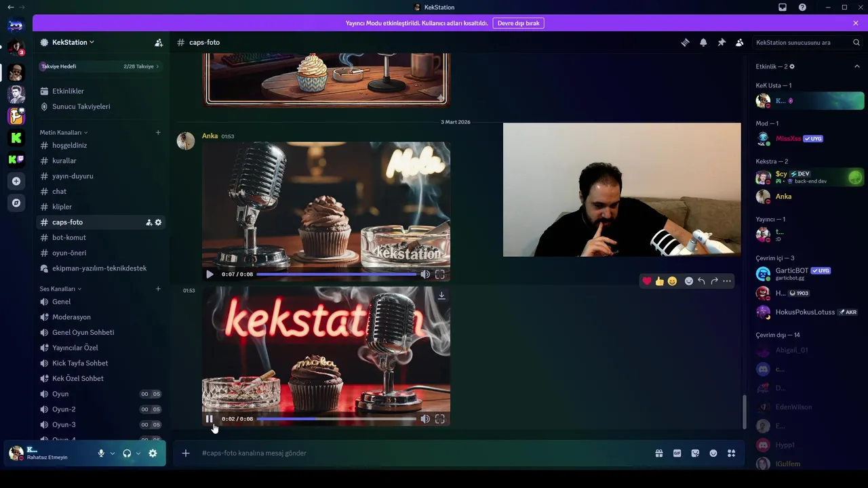Click the Devre dışı bırak button
Image resolution: width=868 pixels, height=488 pixels.
pos(519,23)
